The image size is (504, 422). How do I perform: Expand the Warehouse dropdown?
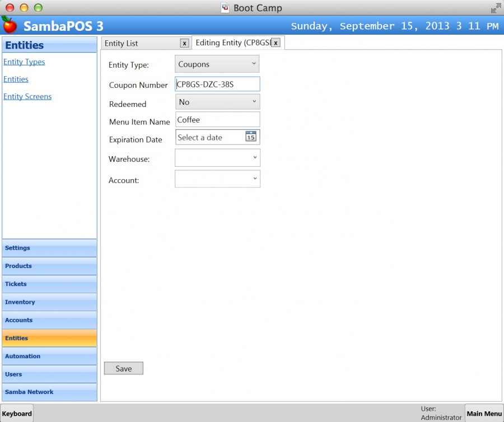click(217, 158)
